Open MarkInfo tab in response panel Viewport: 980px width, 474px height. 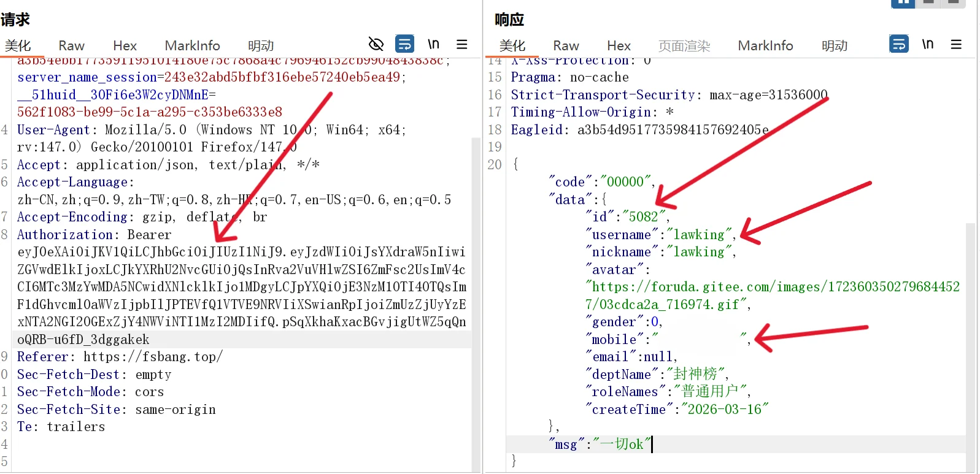[765, 46]
